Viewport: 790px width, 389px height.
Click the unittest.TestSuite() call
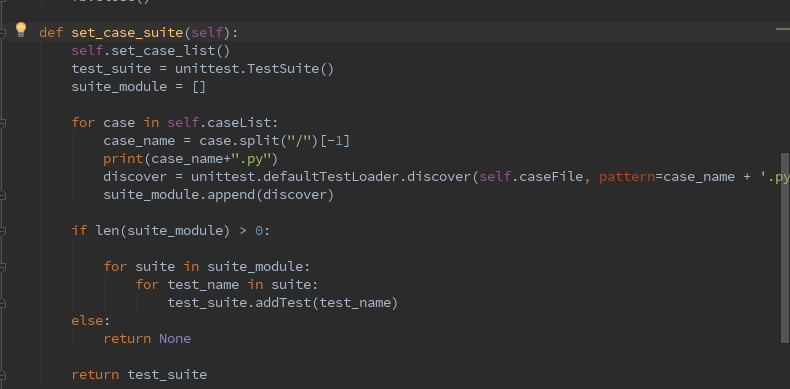[x=254, y=69]
